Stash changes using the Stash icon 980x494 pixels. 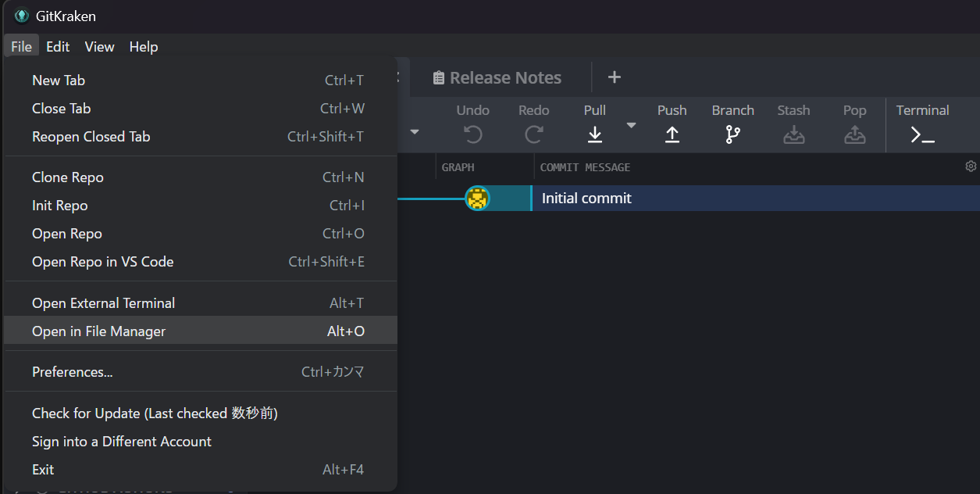[x=793, y=134]
